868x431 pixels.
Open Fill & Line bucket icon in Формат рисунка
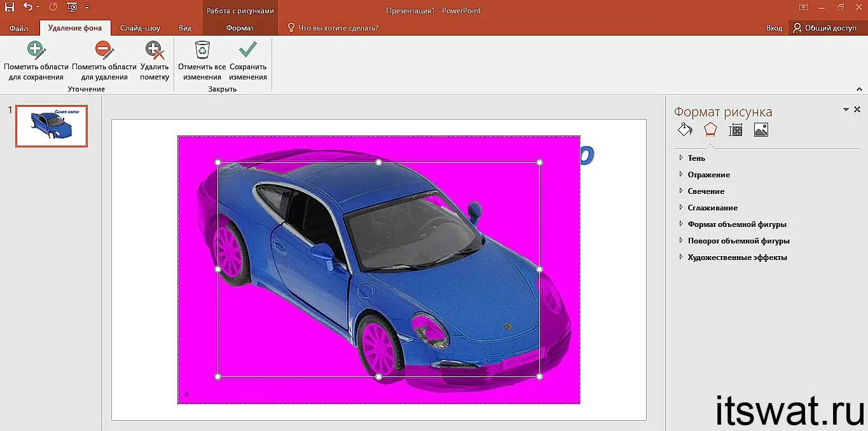point(685,130)
